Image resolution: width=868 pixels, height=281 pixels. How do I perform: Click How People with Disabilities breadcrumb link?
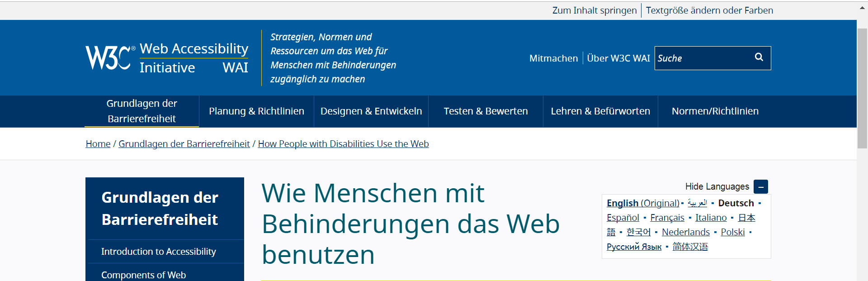click(x=343, y=144)
